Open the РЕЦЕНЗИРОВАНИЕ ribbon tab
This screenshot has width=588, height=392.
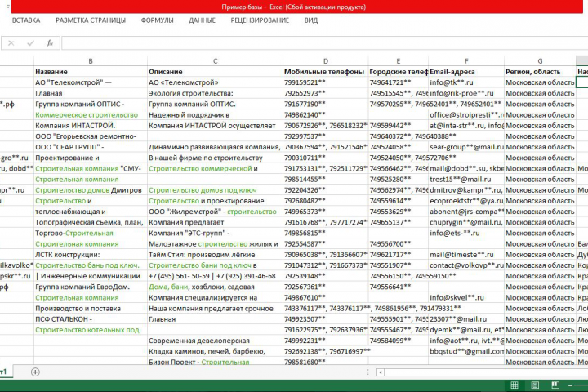point(260,20)
